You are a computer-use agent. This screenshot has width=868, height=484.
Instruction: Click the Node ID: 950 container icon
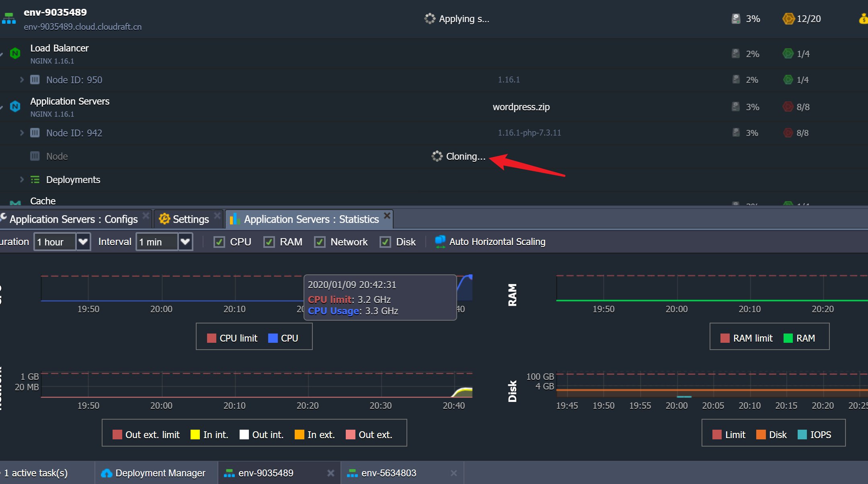point(35,80)
